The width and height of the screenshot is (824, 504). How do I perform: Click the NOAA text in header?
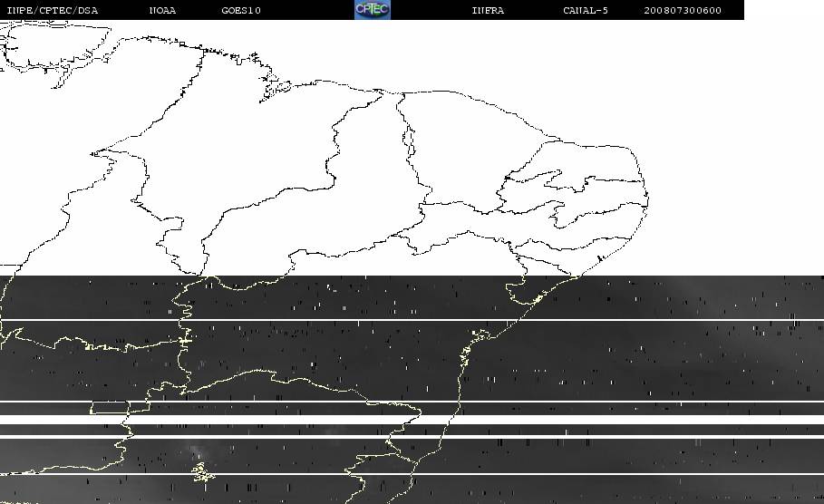click(162, 11)
